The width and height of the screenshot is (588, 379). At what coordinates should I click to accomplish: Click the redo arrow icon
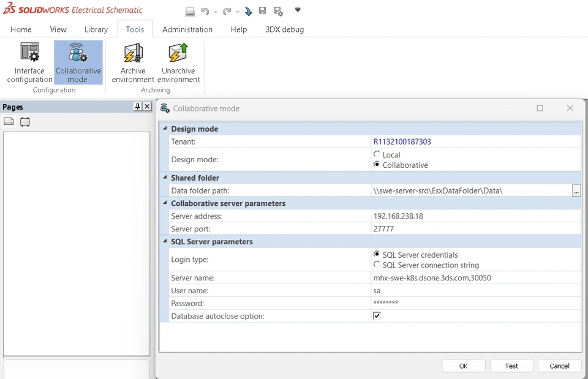point(227,12)
